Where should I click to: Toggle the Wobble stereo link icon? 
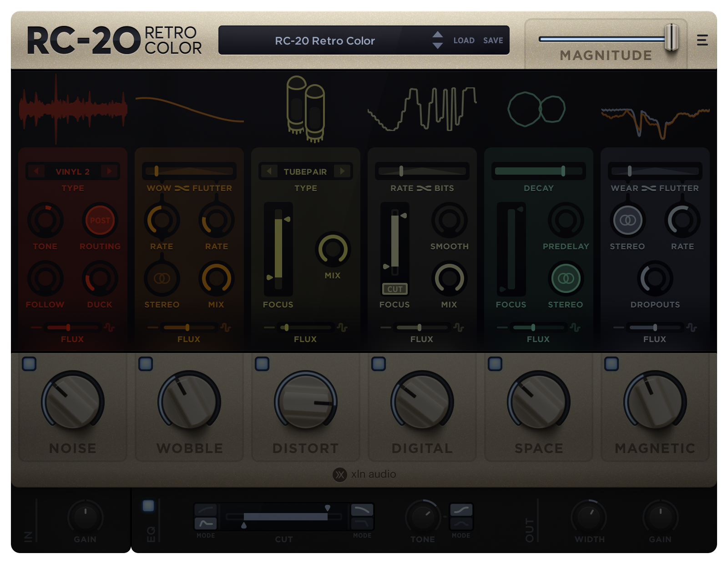tap(162, 278)
